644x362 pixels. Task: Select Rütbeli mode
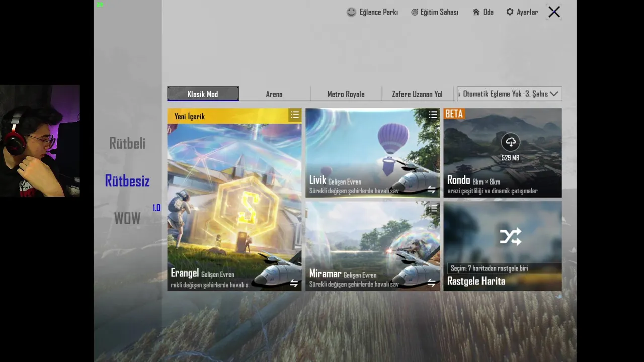coord(127,143)
